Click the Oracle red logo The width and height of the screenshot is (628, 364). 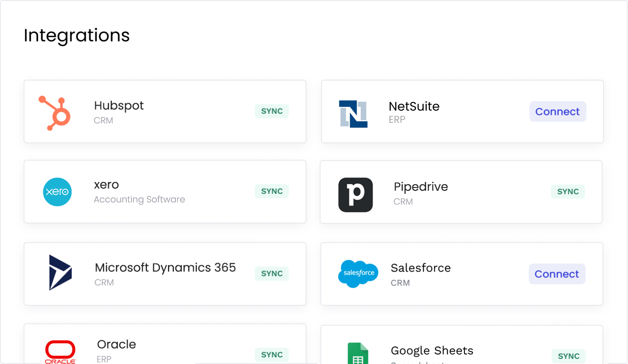click(60, 352)
